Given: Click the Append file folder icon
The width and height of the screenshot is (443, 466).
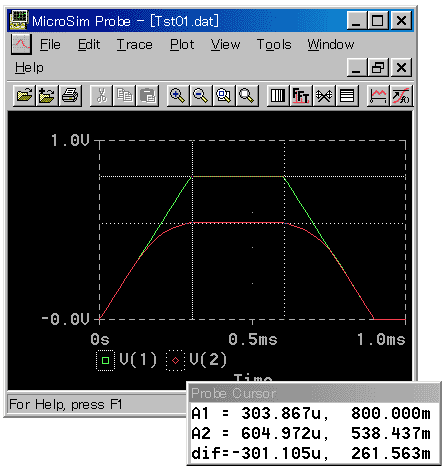Looking at the screenshot, I should pos(47,96).
